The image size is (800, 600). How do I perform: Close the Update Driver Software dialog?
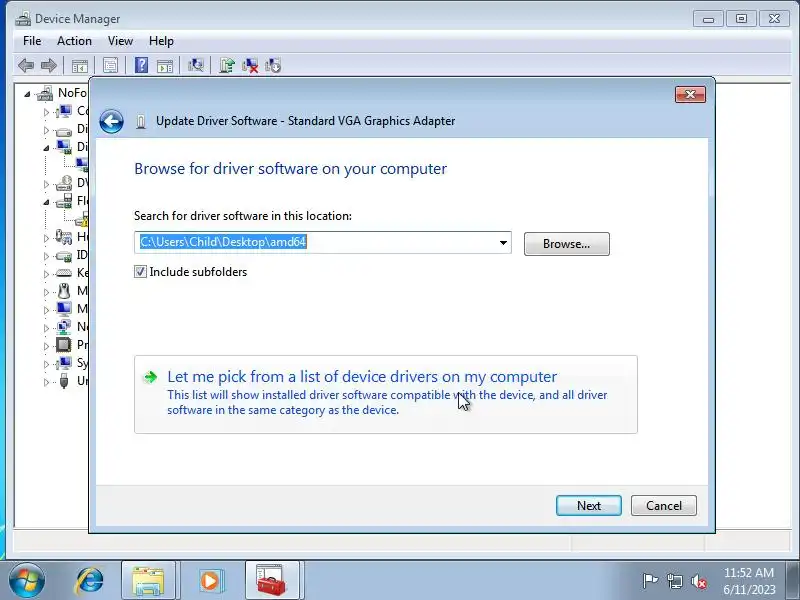coord(690,94)
